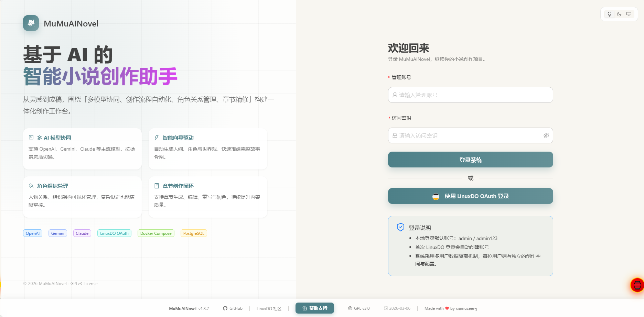Image resolution: width=644 pixels, height=317 pixels.
Task: Click the gift icon on 赞助支持
Action: (304, 308)
